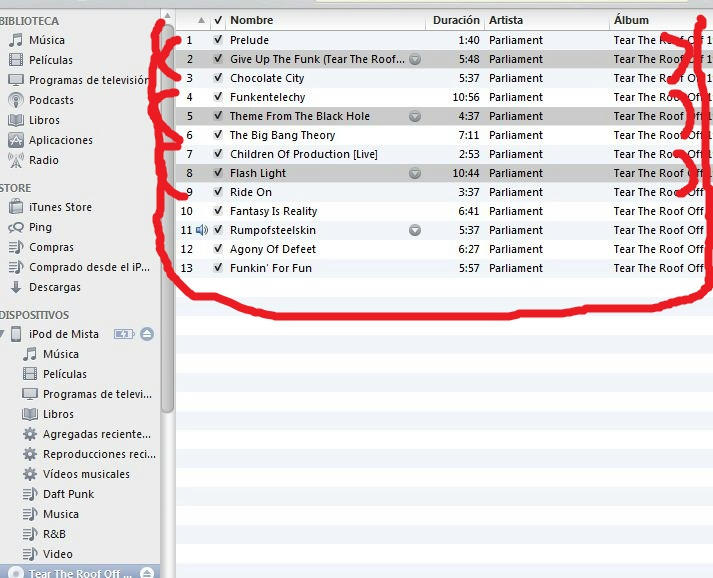Image resolution: width=713 pixels, height=578 pixels.
Task: Sort tracks by Nombre column
Action: 251,20
